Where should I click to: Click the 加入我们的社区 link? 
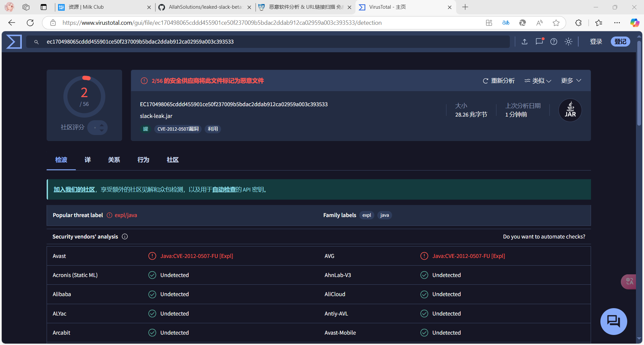[x=74, y=190]
